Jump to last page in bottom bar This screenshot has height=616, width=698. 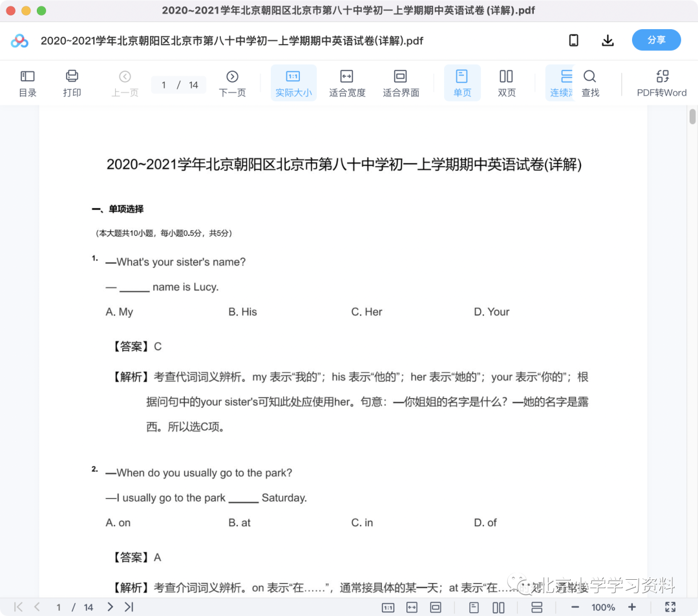[x=129, y=607]
